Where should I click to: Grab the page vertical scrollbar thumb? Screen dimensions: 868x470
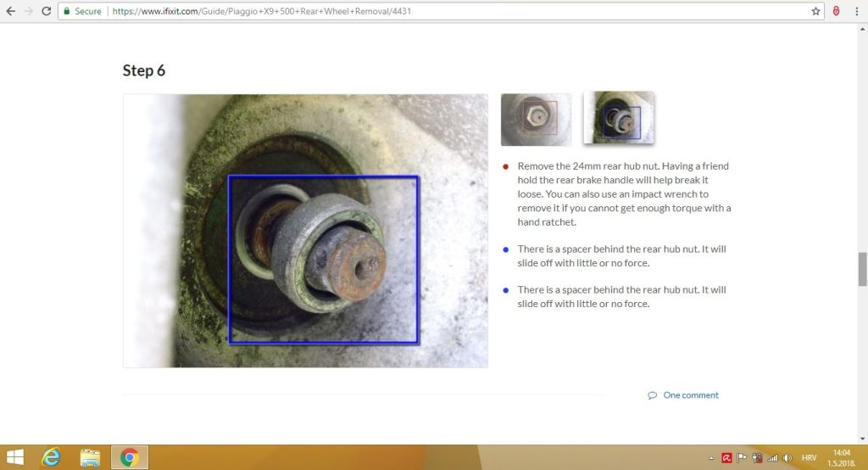(x=862, y=269)
